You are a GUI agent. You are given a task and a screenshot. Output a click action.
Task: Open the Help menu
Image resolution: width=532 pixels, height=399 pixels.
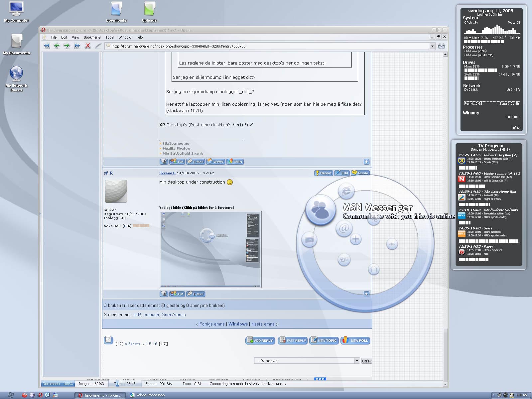click(x=139, y=37)
